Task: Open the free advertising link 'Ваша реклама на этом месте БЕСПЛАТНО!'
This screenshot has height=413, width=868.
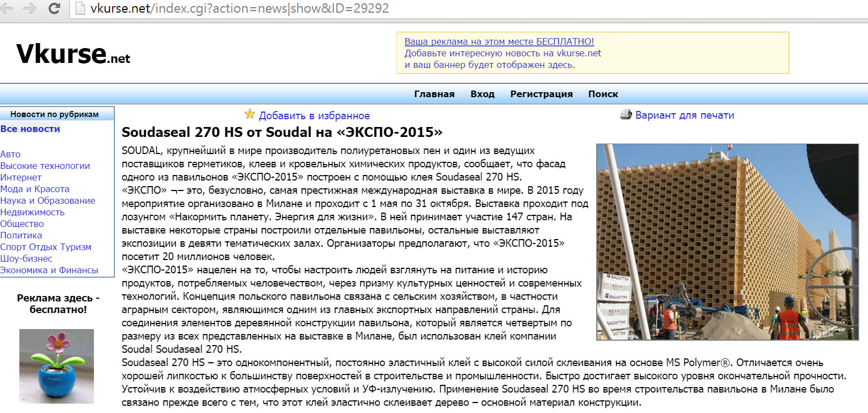Action: tap(499, 41)
